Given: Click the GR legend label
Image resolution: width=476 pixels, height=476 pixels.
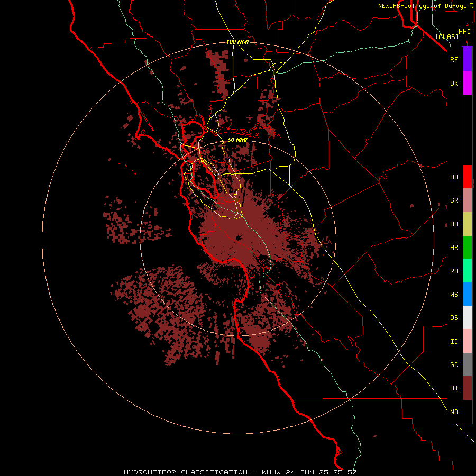Looking at the screenshot, I should pyautogui.click(x=454, y=200).
